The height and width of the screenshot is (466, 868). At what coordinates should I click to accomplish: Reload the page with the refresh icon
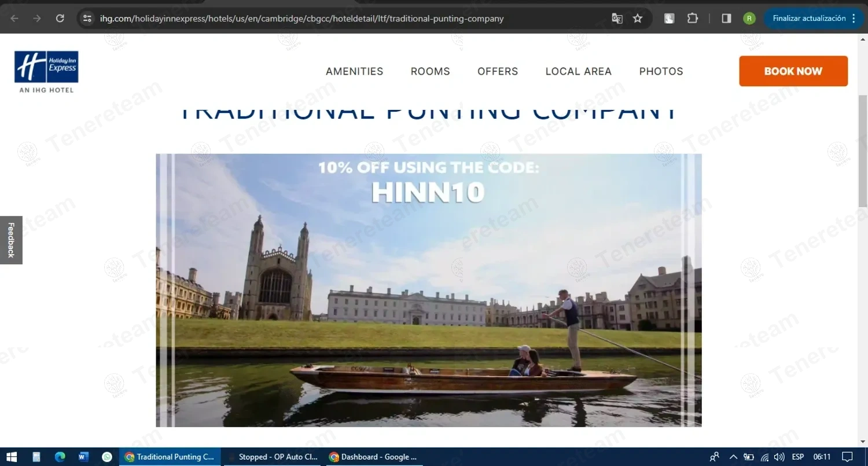[x=60, y=19]
